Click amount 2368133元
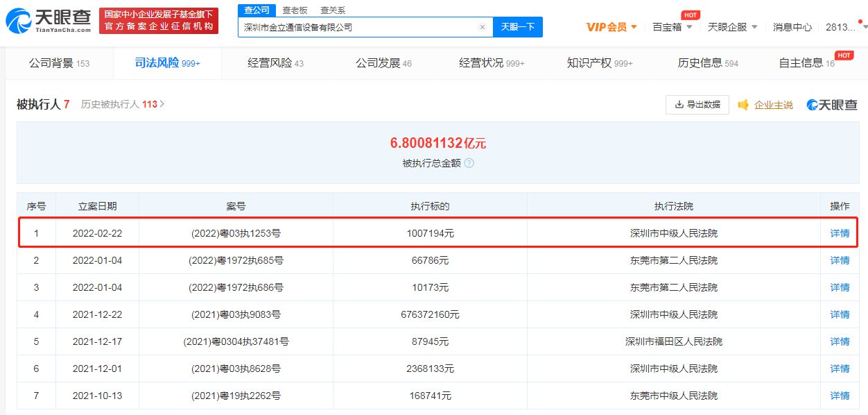The image size is (868, 415). coord(430,369)
